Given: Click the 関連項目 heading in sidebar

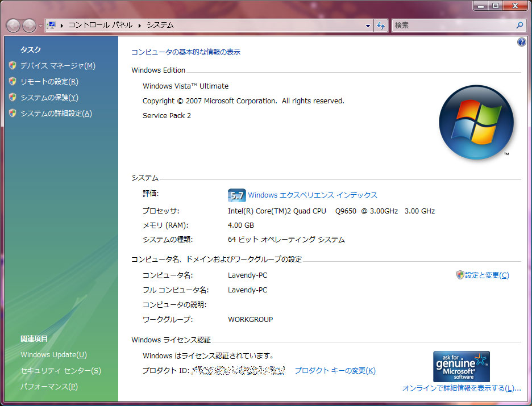Looking at the screenshot, I should point(34,338).
